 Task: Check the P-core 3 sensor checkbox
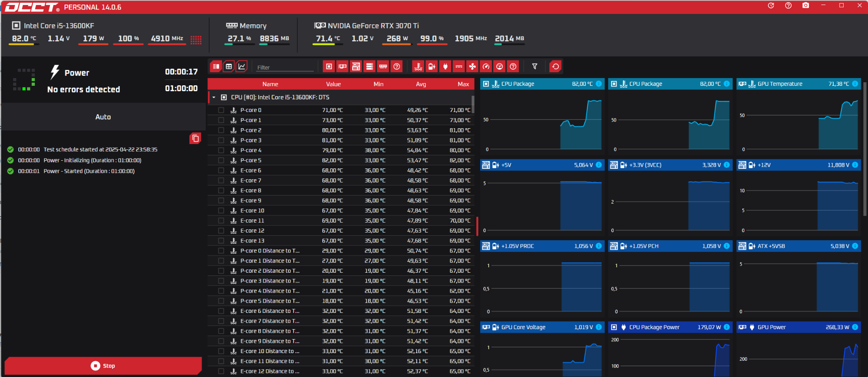pyautogui.click(x=221, y=140)
